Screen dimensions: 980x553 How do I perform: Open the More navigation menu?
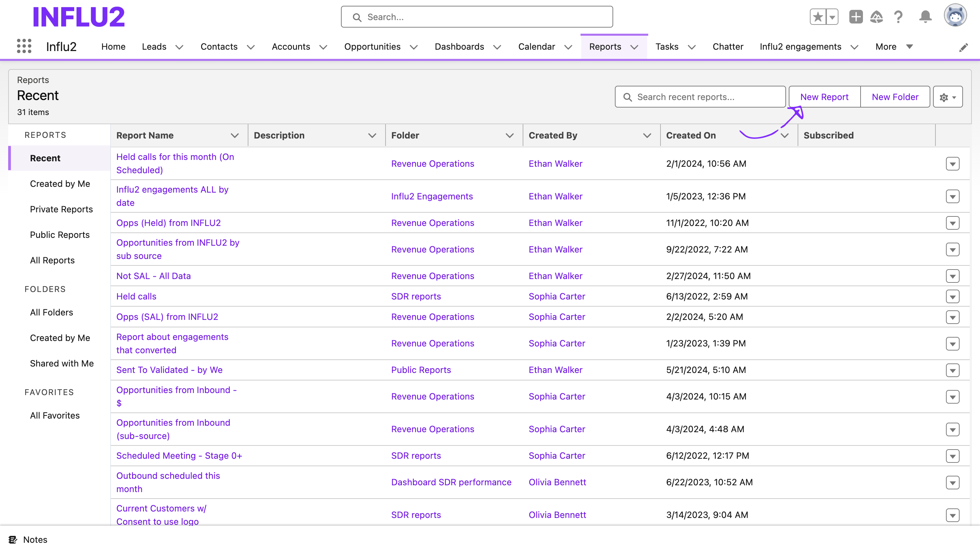tap(894, 47)
